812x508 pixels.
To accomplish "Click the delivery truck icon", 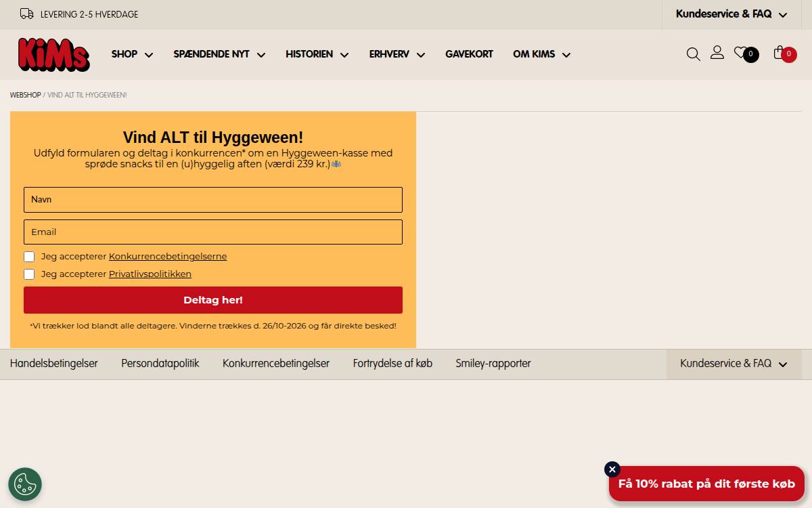I will pos(27,14).
